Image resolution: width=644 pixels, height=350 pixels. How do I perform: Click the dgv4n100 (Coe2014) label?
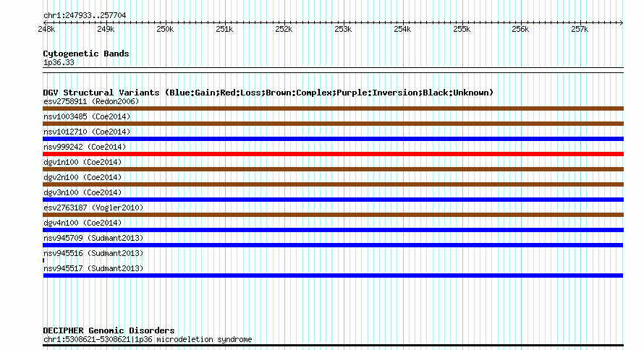pyautogui.click(x=82, y=223)
